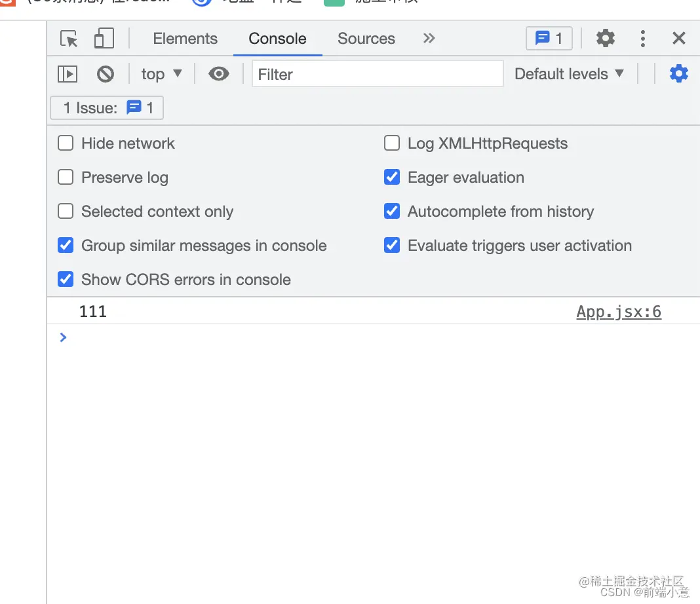Click the console log message 111
The image size is (700, 604).
pos(93,311)
